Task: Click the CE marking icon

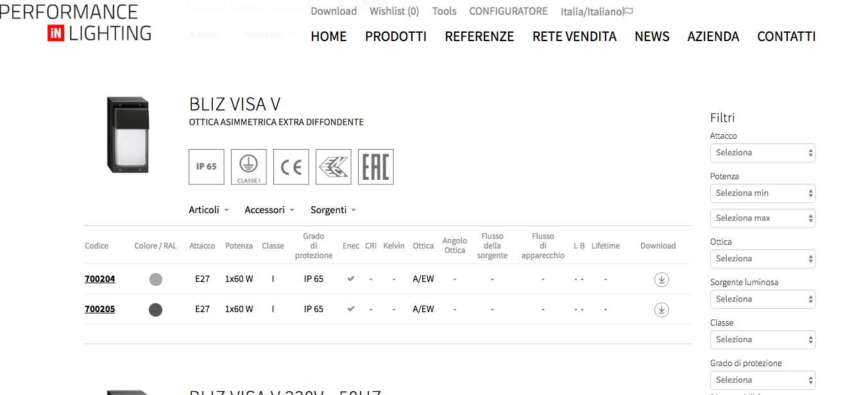Action: pos(291,167)
